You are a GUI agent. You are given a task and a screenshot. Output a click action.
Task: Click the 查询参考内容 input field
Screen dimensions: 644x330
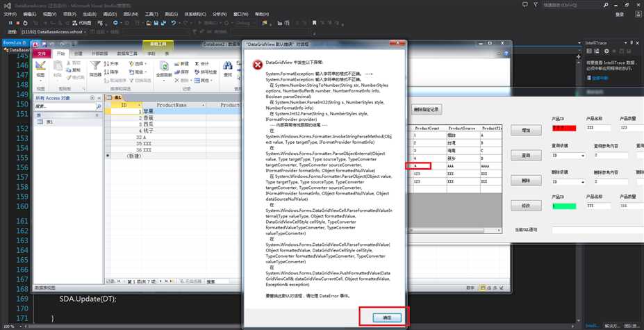tap(611, 156)
